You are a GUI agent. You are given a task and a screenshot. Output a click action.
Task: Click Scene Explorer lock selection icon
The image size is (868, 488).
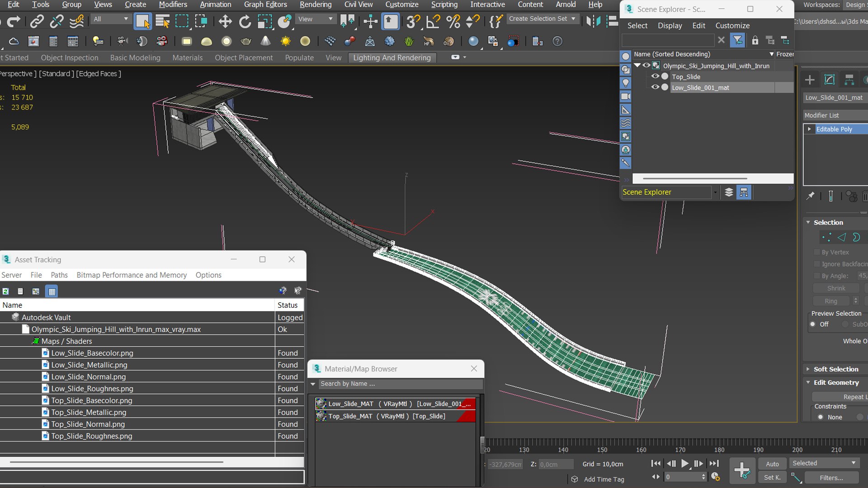pyautogui.click(x=755, y=40)
